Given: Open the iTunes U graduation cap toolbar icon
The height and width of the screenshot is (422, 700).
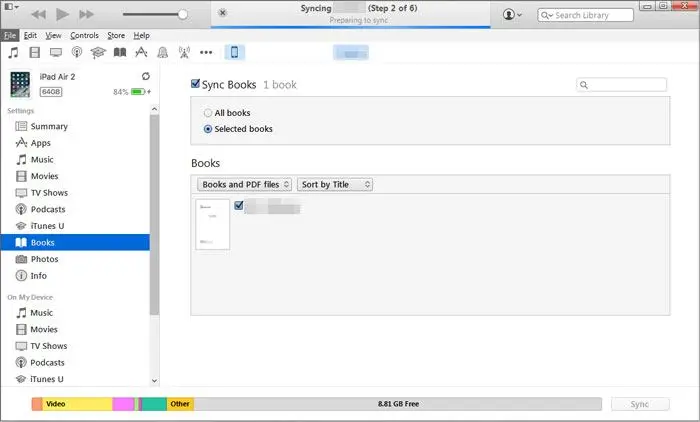Looking at the screenshot, I should coord(98,53).
